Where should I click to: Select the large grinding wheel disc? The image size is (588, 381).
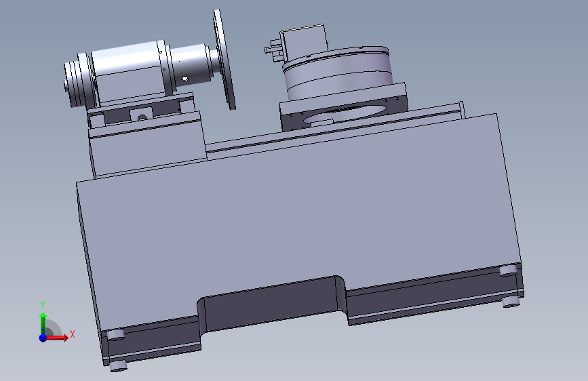coord(224,59)
